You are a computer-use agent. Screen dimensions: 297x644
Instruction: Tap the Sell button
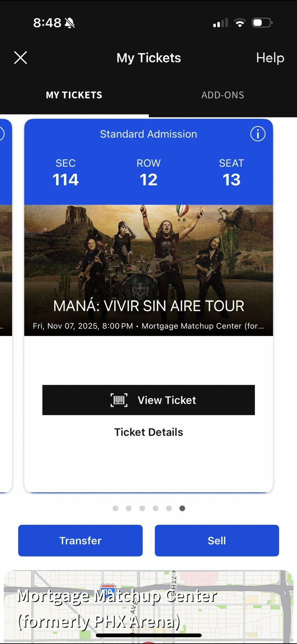pos(217,540)
